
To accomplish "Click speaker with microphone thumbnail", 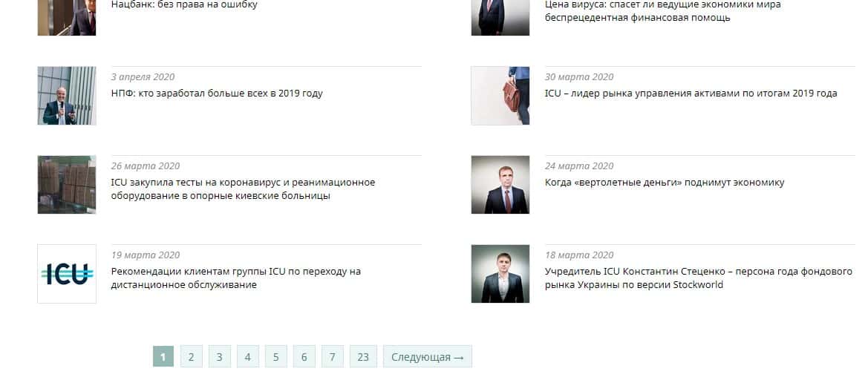I will [66, 96].
